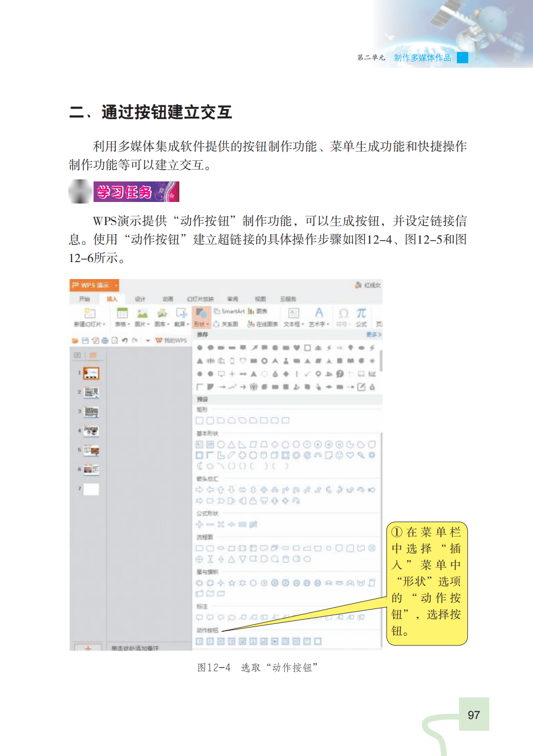Image resolution: width=533 pixels, height=756 pixels.
Task: Click the open folder icon in quick toolbar
Action: [x=75, y=340]
